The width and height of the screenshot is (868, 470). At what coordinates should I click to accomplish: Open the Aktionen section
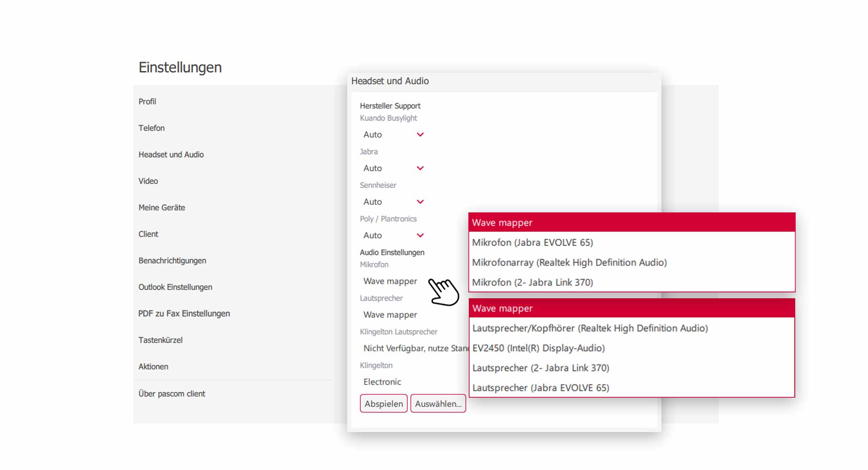coord(153,367)
